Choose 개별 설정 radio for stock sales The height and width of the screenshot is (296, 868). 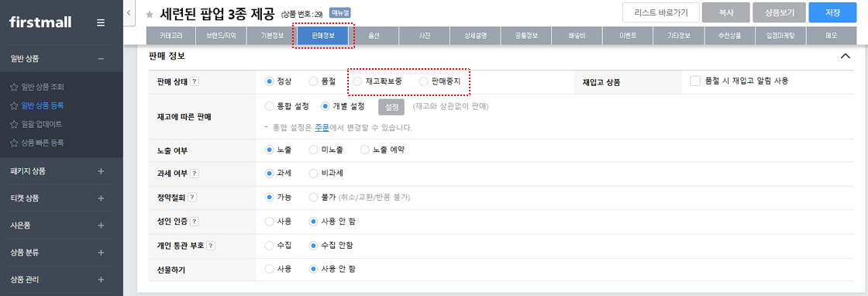tap(325, 106)
